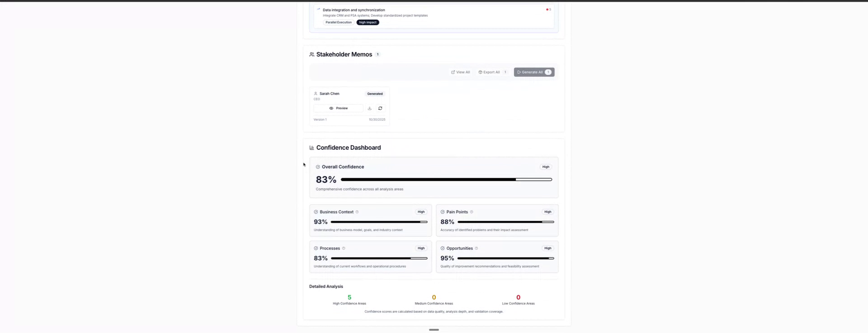Click the Confidence Dashboard bar chart icon

click(311, 147)
